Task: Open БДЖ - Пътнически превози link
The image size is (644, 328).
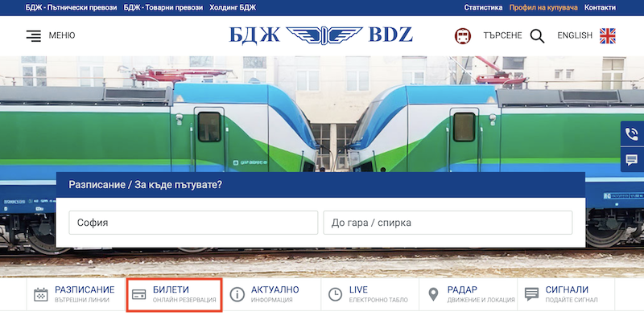Action: pyautogui.click(x=71, y=7)
